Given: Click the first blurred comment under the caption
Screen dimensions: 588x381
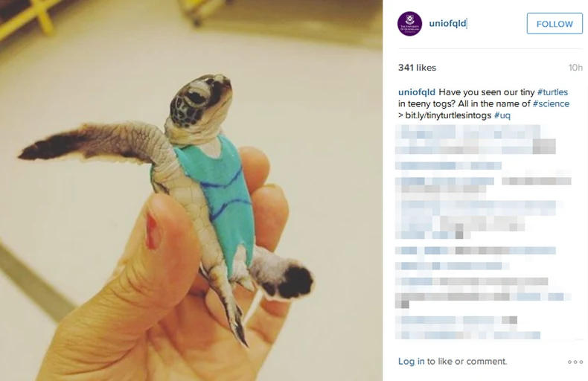Looking at the screenshot, I should coord(475,139).
